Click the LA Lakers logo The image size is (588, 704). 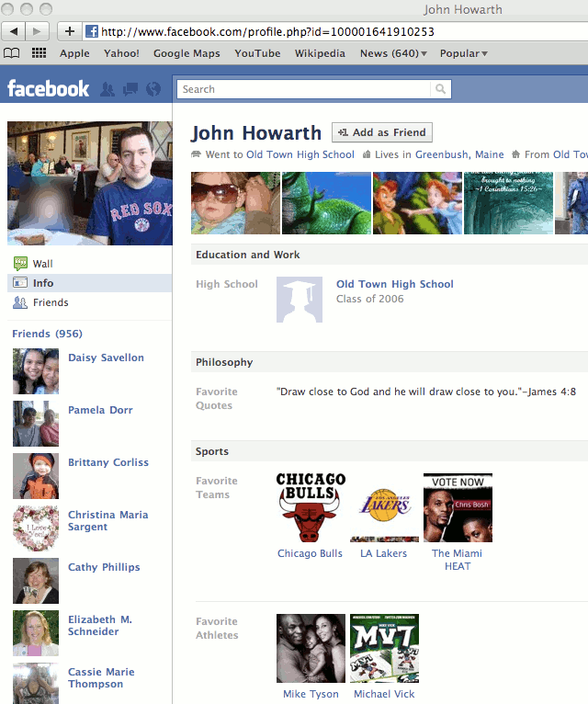pyautogui.click(x=384, y=507)
